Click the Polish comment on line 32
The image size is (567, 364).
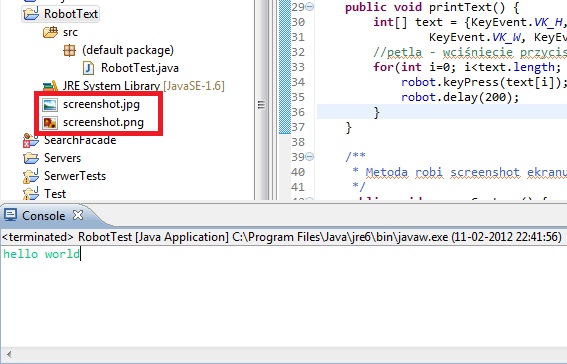click(470, 52)
